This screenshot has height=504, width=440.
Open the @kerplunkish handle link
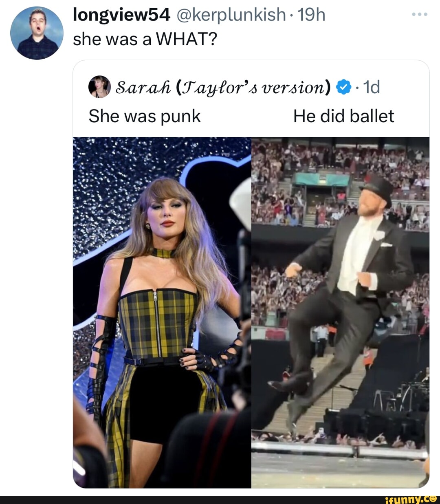231,15
